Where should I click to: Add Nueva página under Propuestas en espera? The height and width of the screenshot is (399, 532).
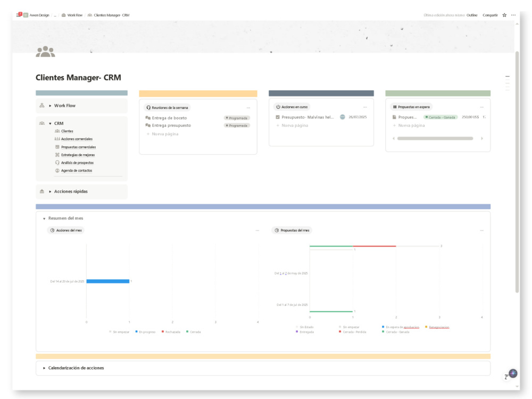coord(409,126)
